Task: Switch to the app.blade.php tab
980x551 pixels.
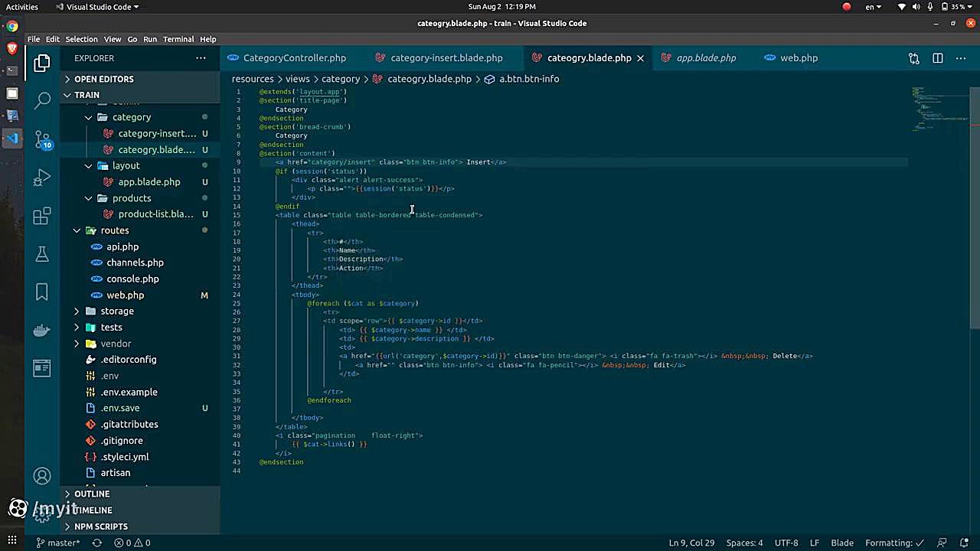Action: point(705,57)
